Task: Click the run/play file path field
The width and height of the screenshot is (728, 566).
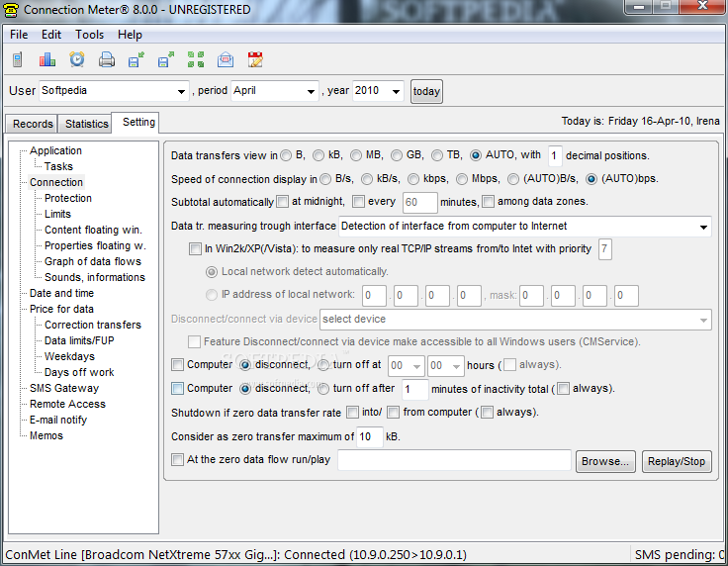Action: pos(454,460)
